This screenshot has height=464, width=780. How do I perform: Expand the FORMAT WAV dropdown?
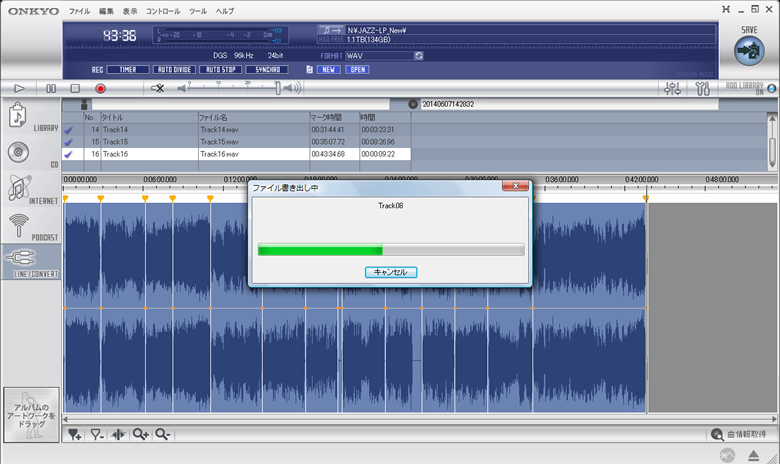[x=419, y=56]
